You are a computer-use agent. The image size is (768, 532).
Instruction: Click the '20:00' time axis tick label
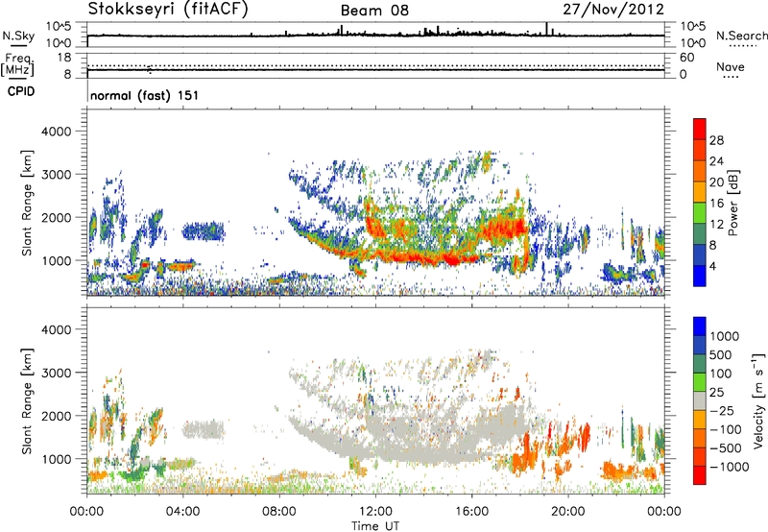tap(567, 512)
